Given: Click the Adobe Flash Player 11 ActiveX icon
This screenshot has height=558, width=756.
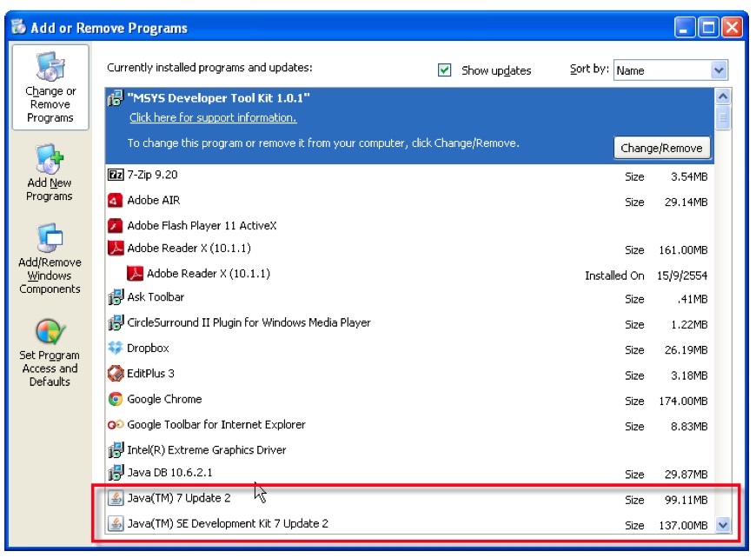Looking at the screenshot, I should point(116,225).
